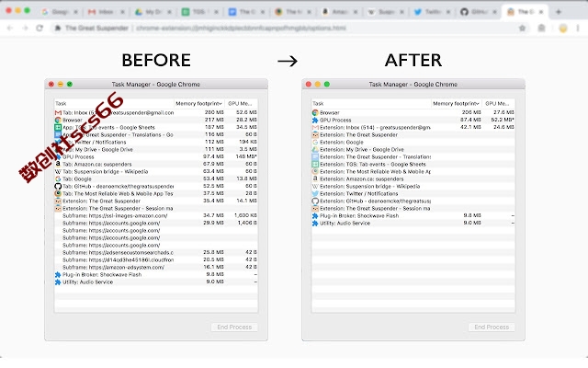Select 'Tab: The Most Reliable Web & Mobile' row

156,194
